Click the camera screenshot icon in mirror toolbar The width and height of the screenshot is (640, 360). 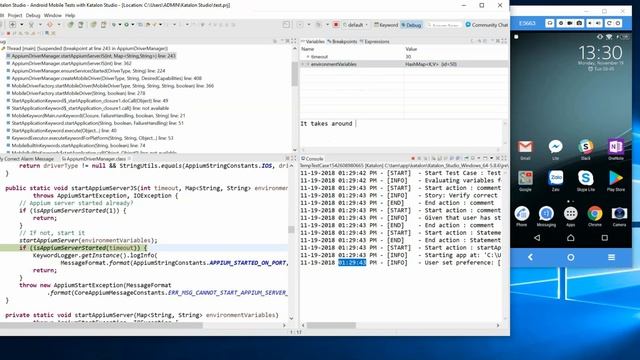pyautogui.click(x=579, y=23)
